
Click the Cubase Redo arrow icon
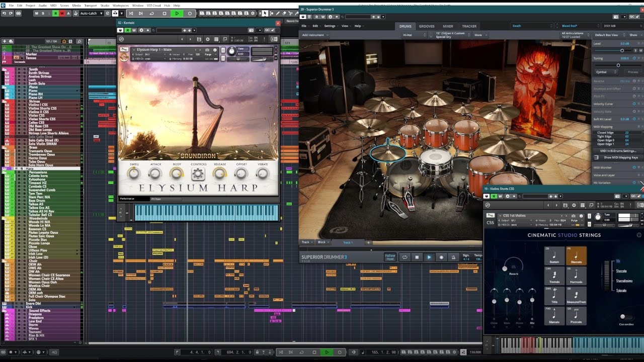point(11,14)
